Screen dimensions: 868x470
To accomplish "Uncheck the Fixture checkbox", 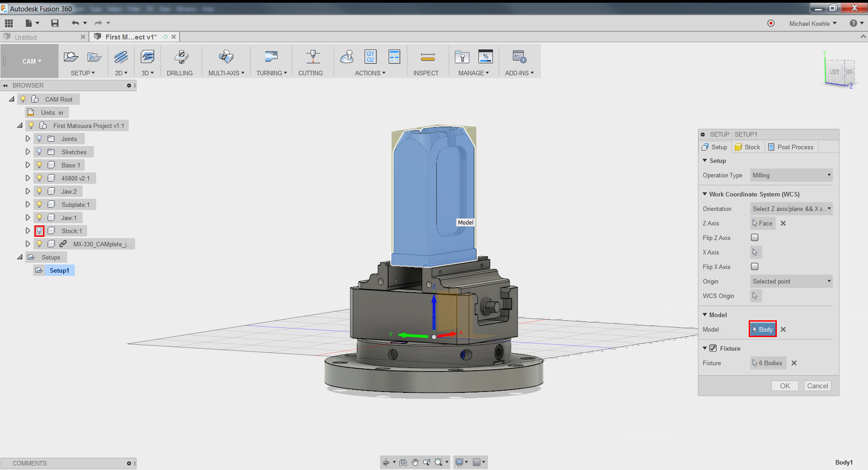I will [713, 348].
